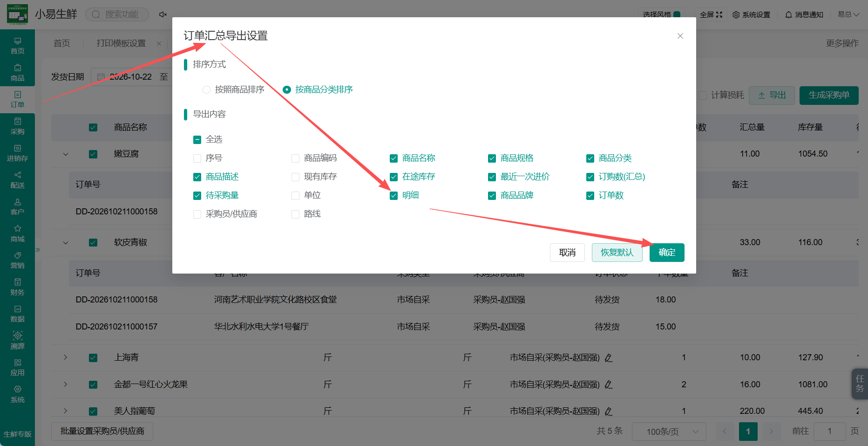Uncheck the 商品名称 export field
Screen dimensions: 868x446
point(393,158)
